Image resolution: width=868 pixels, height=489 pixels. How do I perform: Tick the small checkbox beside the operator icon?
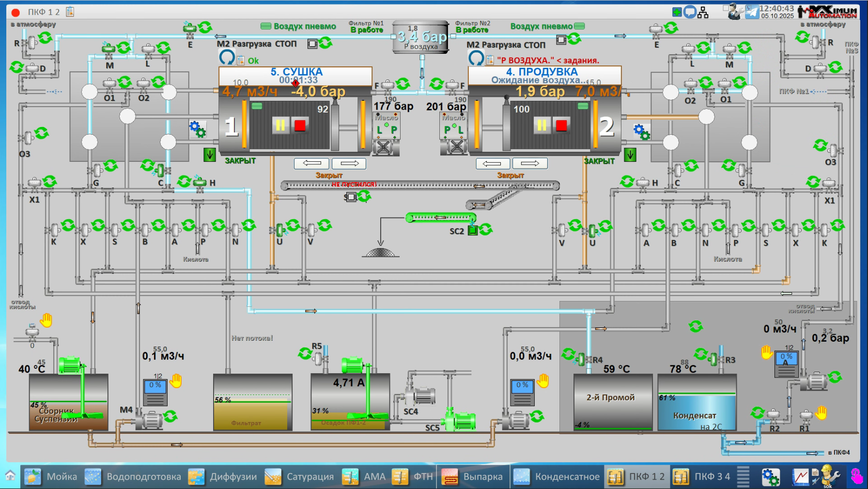click(x=726, y=8)
